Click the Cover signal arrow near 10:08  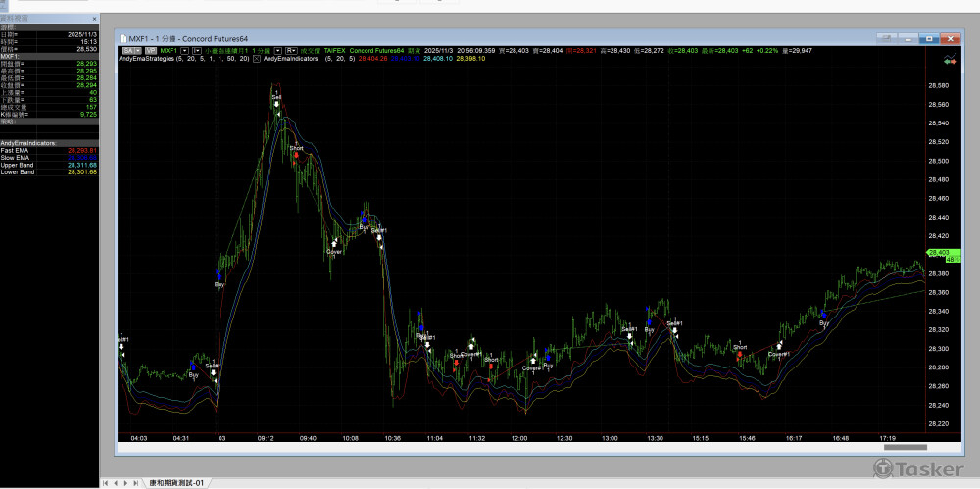tap(334, 242)
